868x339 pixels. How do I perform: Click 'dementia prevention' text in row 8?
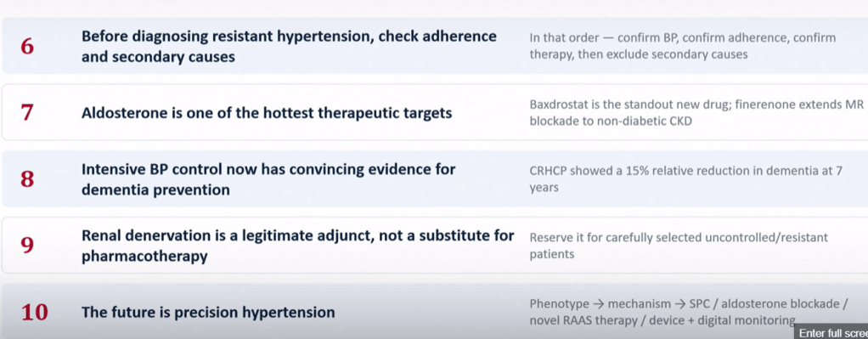coord(155,190)
